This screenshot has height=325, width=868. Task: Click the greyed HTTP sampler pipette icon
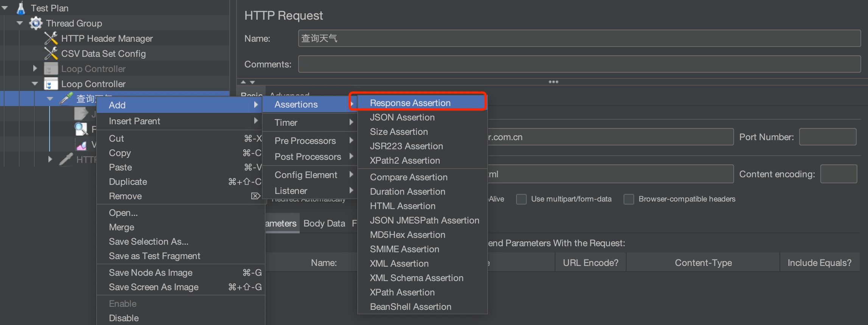[x=66, y=159]
